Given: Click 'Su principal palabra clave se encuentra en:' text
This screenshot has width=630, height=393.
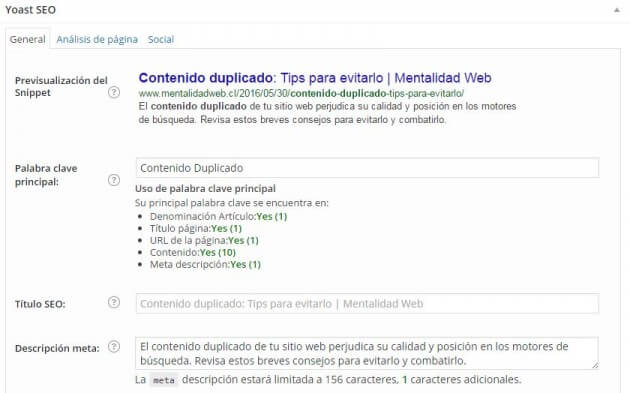Looking at the screenshot, I should 232,203.
